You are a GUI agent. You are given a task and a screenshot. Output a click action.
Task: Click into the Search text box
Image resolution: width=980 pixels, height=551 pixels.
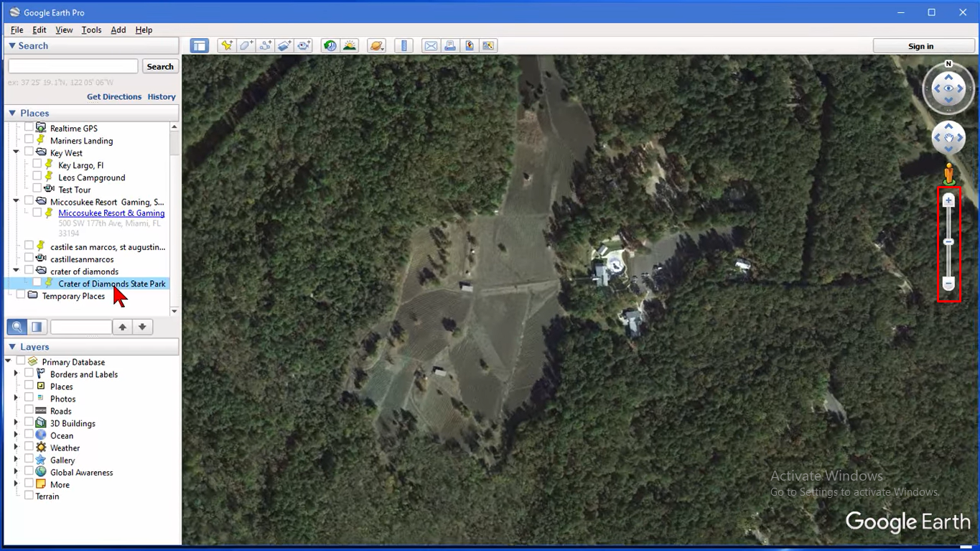(x=73, y=66)
